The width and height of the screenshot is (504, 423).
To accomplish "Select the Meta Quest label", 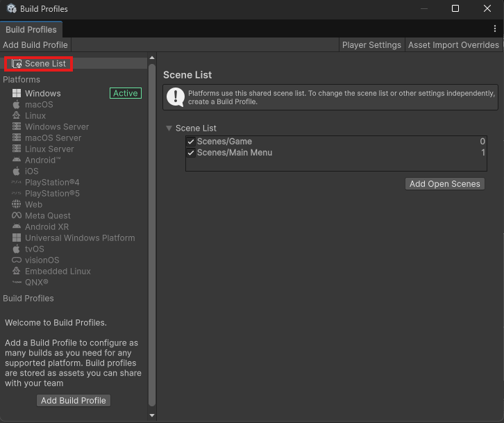I will pos(48,215).
